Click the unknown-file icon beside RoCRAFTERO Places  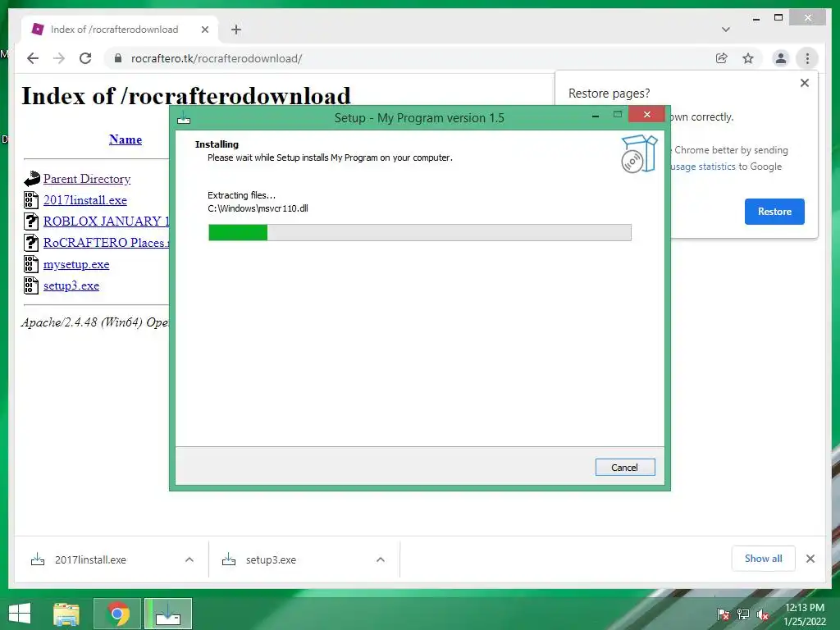click(31, 243)
